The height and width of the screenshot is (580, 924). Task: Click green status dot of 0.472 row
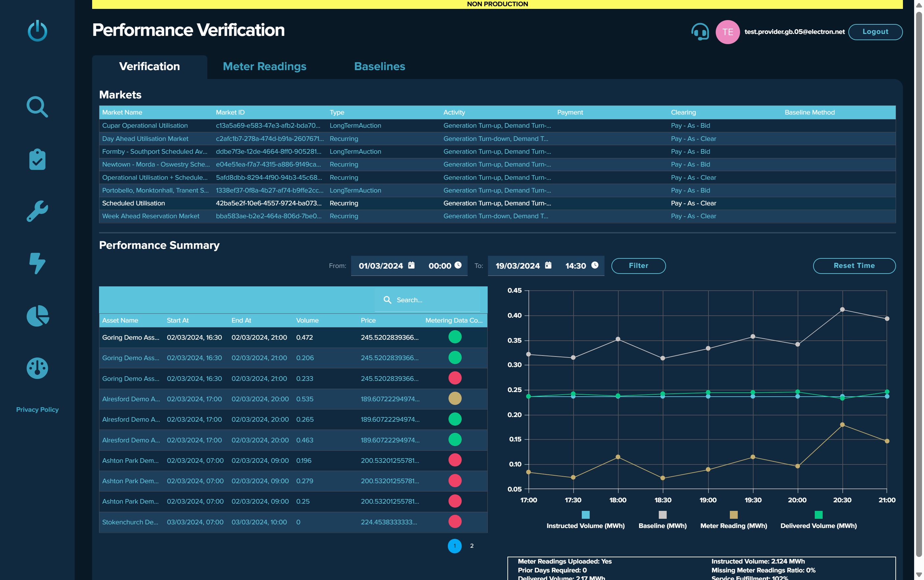point(455,337)
